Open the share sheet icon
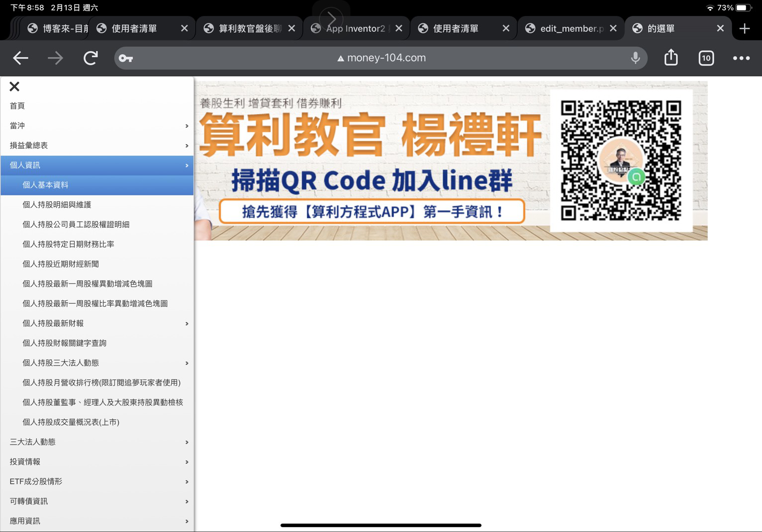762x532 pixels. pyautogui.click(x=671, y=58)
